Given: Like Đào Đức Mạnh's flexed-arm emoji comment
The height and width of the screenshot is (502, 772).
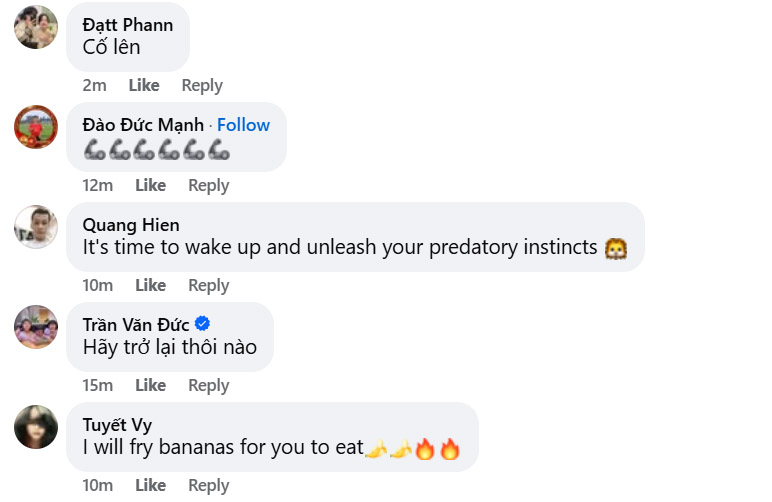Looking at the screenshot, I should 150,186.
